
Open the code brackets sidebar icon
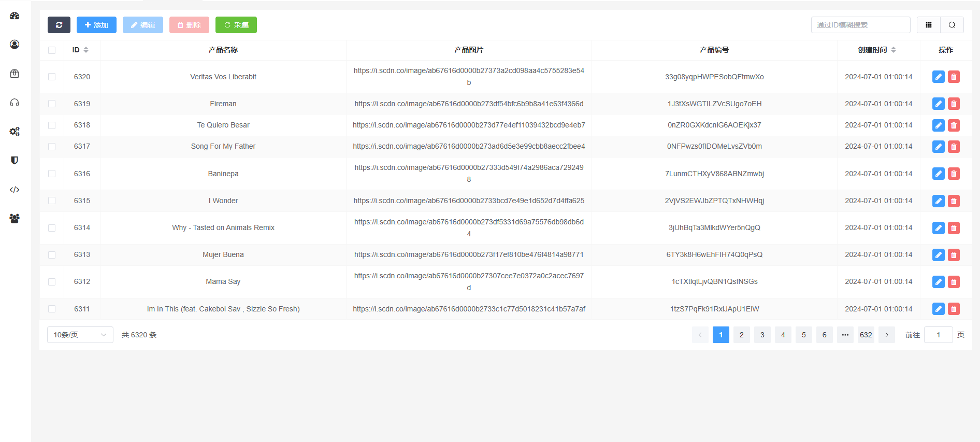coord(15,190)
